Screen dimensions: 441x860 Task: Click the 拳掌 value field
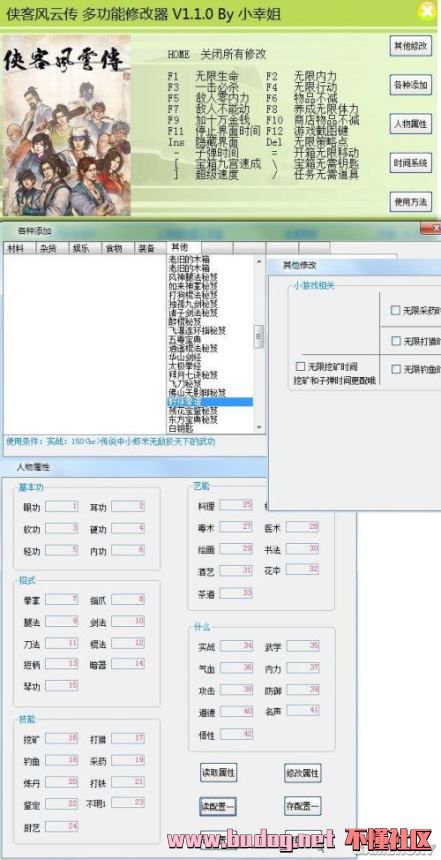(x=61, y=599)
